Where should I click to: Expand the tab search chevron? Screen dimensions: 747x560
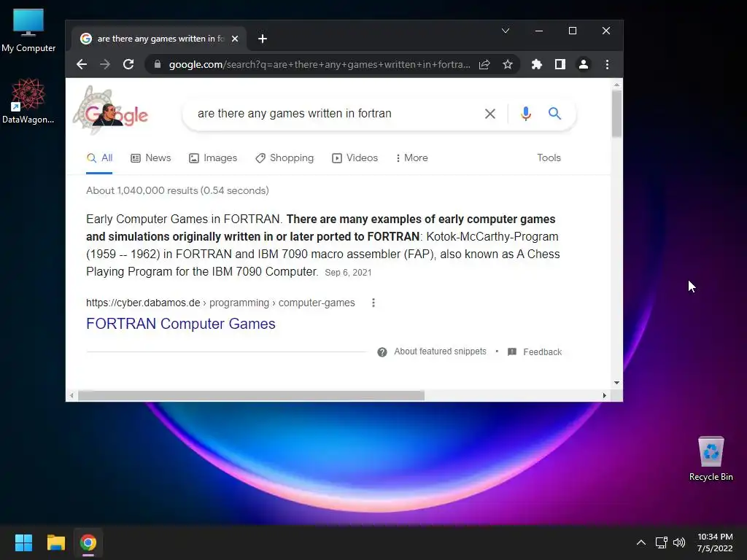[x=506, y=31]
